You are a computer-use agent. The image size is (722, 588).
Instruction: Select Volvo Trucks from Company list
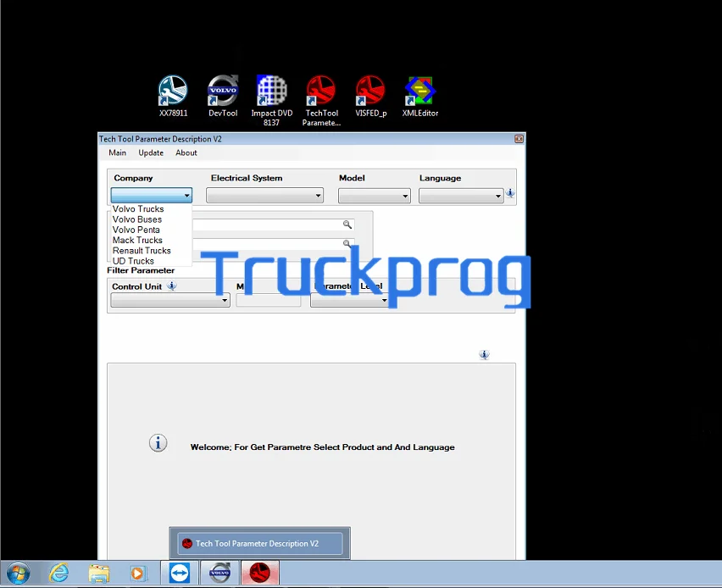(x=138, y=209)
